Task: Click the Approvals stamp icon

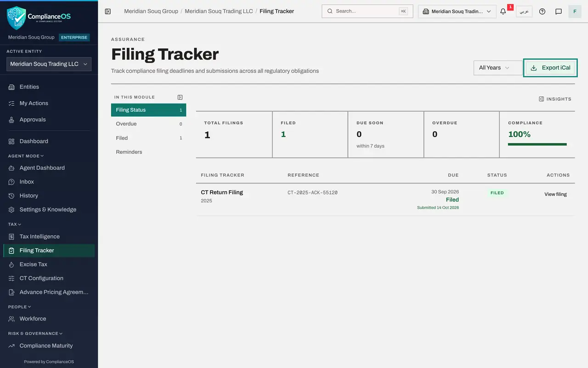Action: click(11, 120)
